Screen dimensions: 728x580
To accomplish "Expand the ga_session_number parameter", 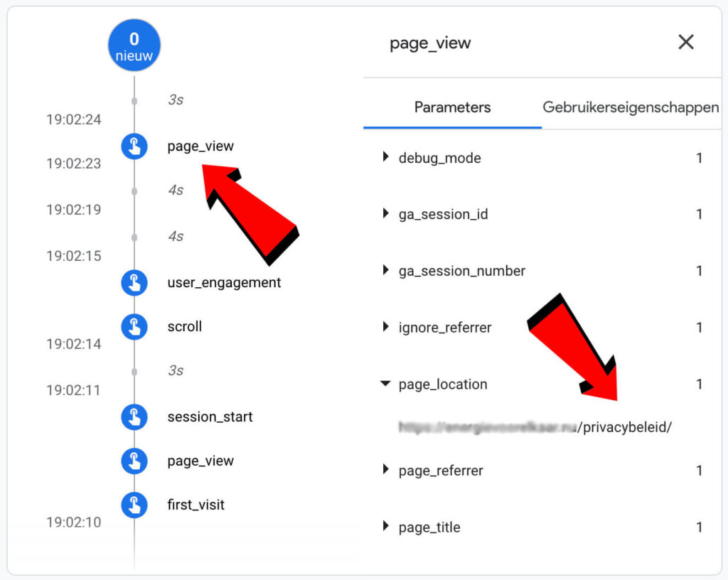I will pyautogui.click(x=385, y=271).
